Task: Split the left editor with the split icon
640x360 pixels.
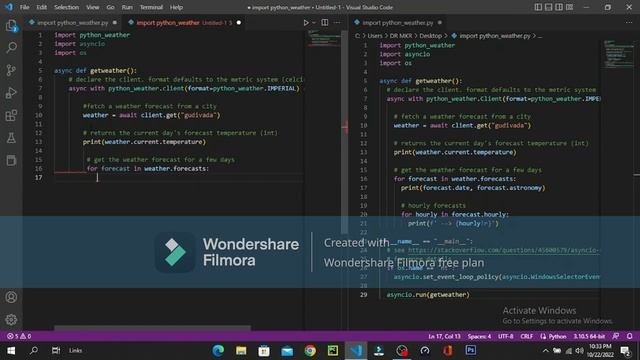Action: [324, 23]
